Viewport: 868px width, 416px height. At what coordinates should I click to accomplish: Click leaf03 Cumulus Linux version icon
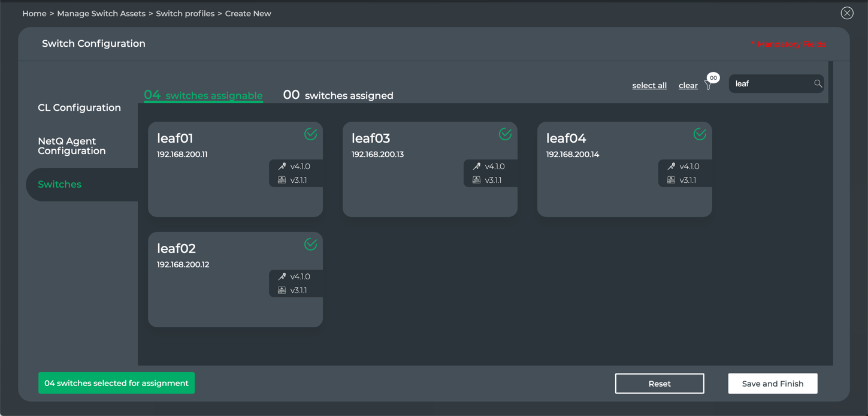pyautogui.click(x=477, y=167)
